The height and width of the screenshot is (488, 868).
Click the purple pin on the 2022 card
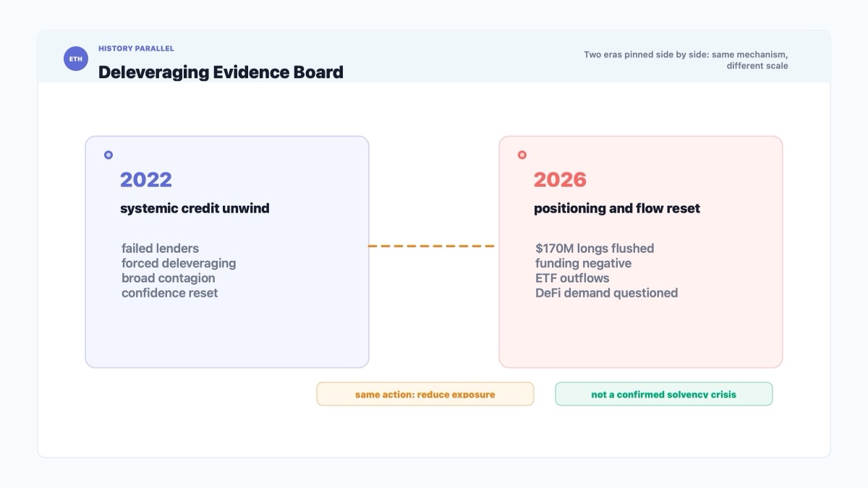click(x=109, y=155)
